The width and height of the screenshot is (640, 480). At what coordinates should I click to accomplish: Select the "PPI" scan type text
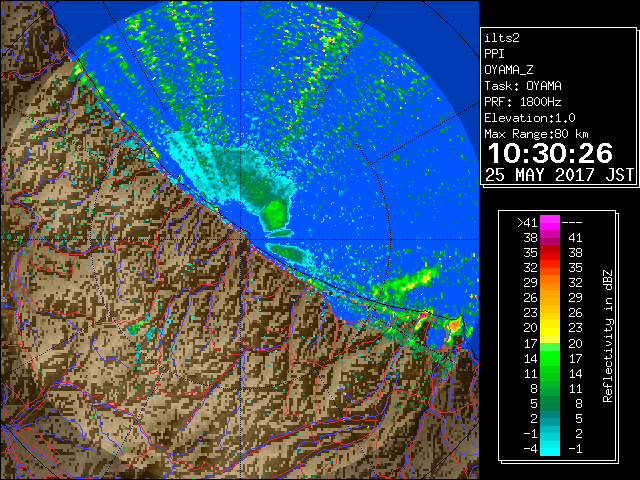click(x=494, y=54)
